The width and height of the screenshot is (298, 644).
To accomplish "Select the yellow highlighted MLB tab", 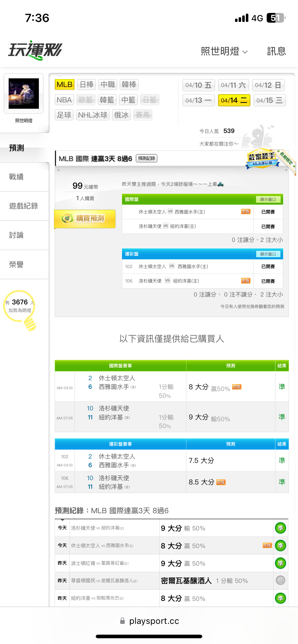I will [64, 84].
